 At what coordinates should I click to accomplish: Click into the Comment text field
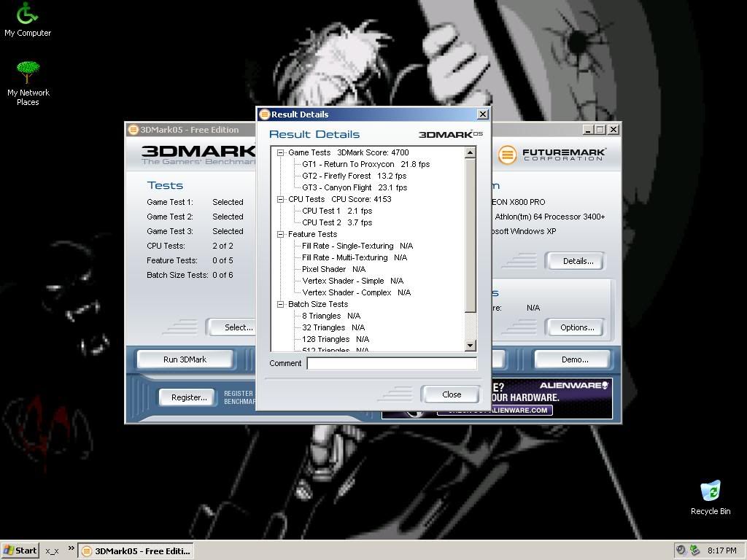click(392, 363)
